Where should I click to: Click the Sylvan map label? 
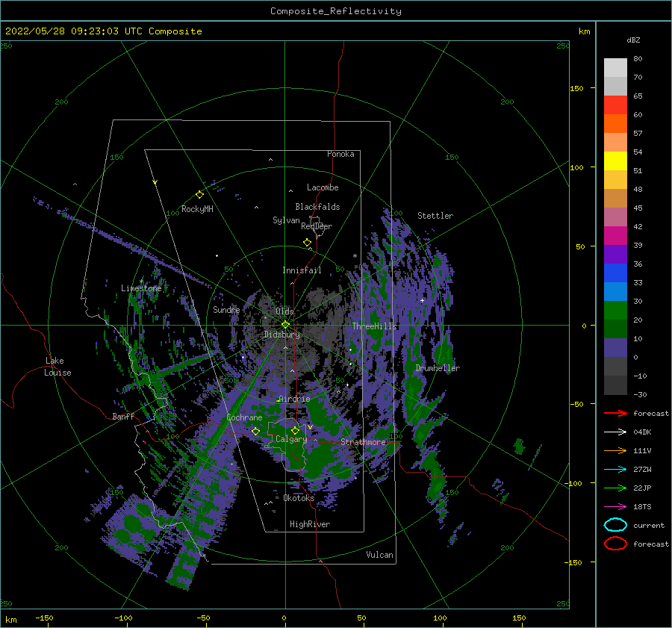(286, 220)
